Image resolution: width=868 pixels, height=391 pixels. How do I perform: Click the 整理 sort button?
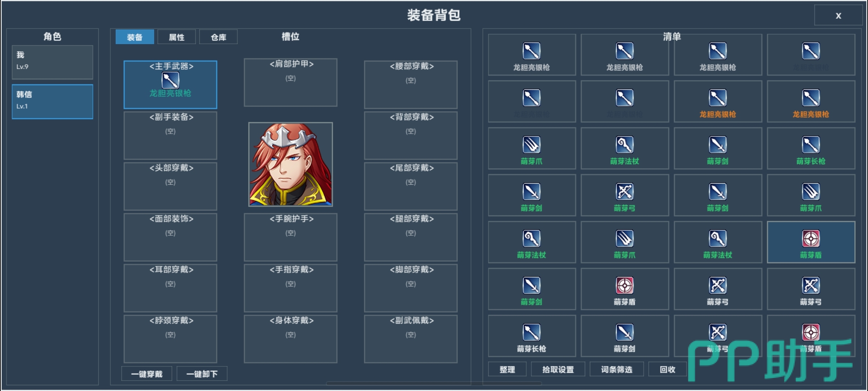point(507,369)
